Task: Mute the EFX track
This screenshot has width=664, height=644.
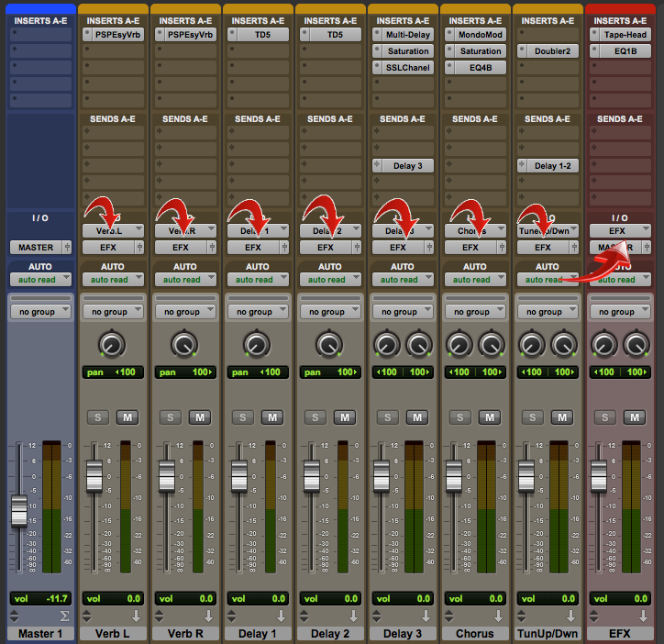Action: click(x=635, y=417)
